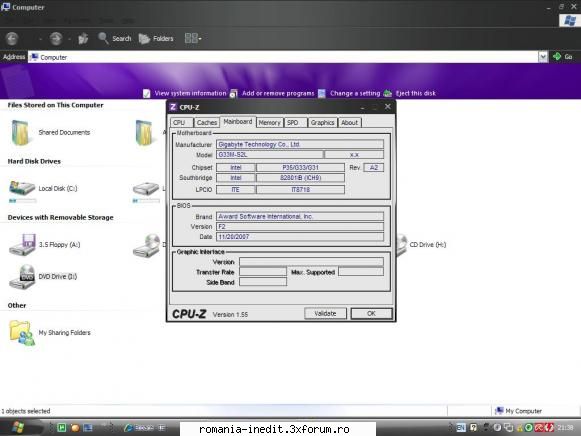Go Back in the Computer window
This screenshot has height=436, width=581.
(x=12, y=38)
